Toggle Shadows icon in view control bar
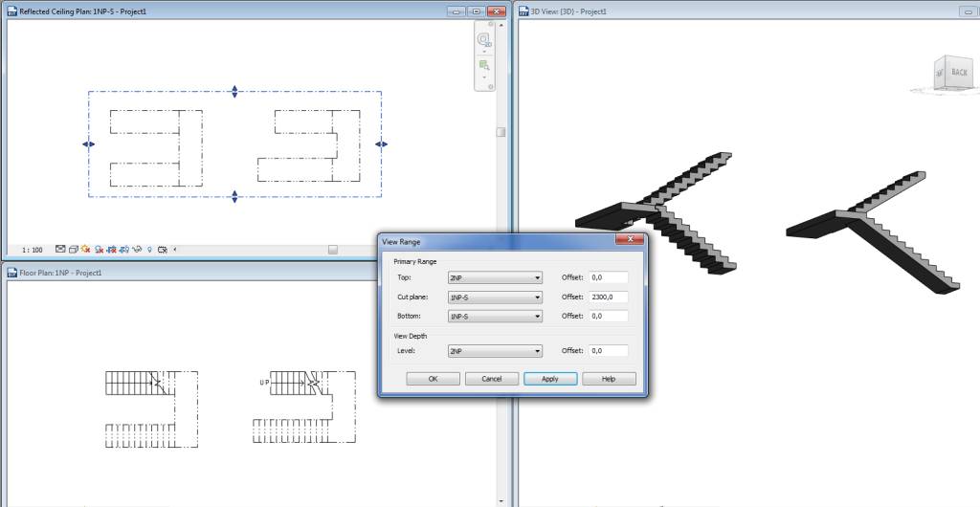 click(x=98, y=249)
